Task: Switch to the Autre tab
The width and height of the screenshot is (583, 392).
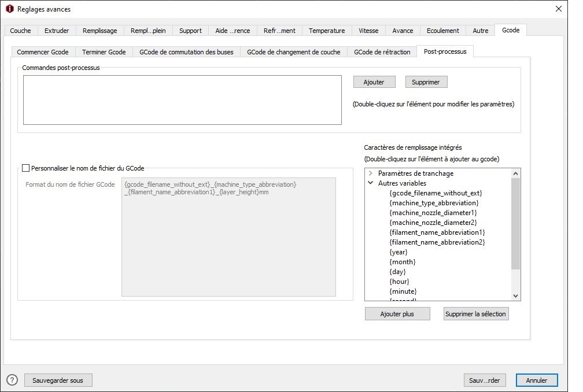Action: click(481, 31)
